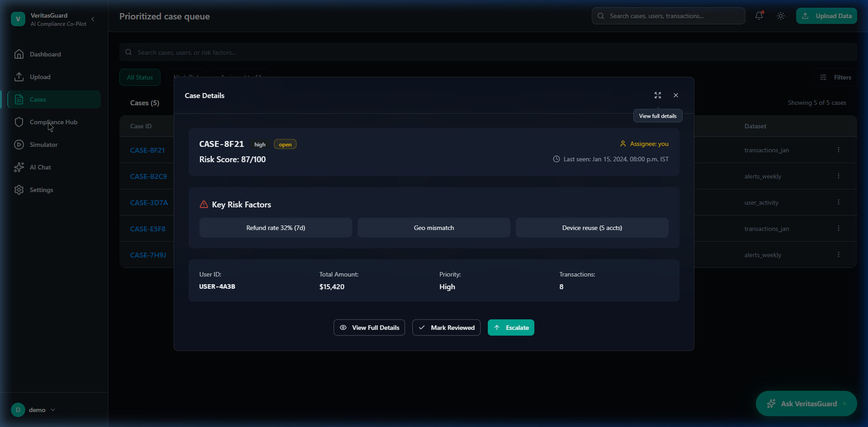Toggle light mode with the sun icon
This screenshot has width=868, height=427.
(x=781, y=16)
